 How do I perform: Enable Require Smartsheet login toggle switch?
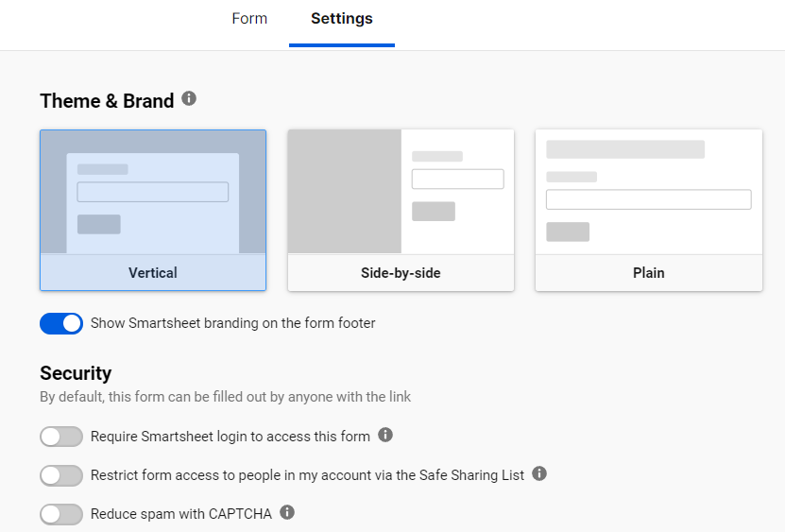point(61,437)
